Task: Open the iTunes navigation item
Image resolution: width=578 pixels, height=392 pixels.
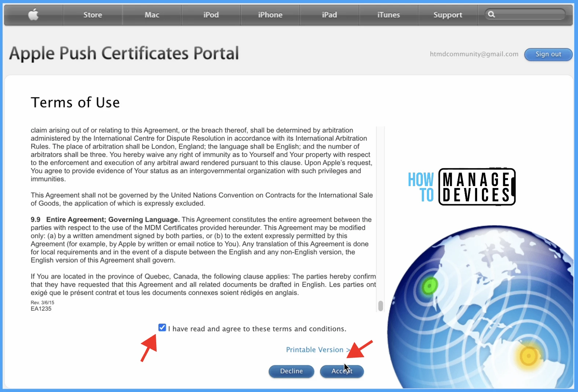Action: (388, 15)
